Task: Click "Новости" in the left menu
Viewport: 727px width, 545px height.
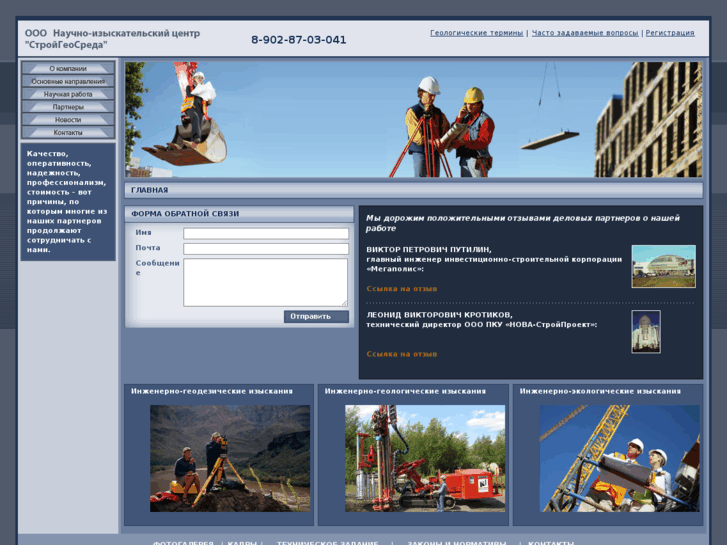Action: coord(68,120)
